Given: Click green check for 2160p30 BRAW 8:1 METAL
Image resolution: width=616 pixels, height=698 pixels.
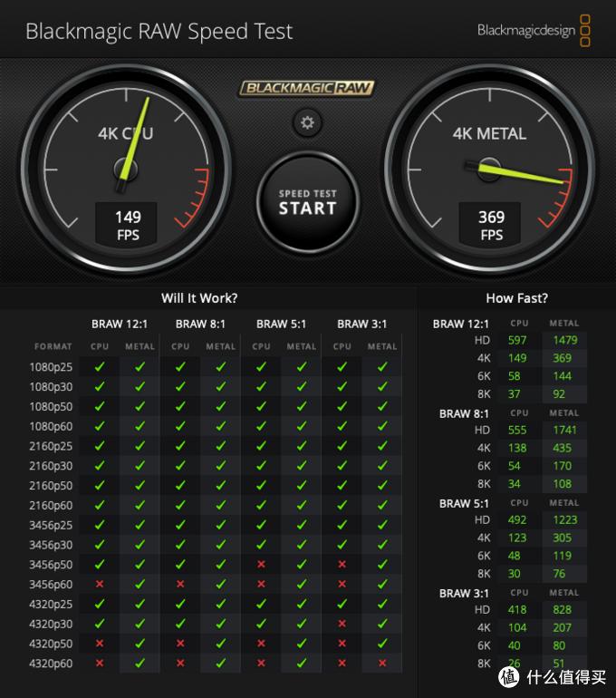Looking at the screenshot, I should pos(221,465).
